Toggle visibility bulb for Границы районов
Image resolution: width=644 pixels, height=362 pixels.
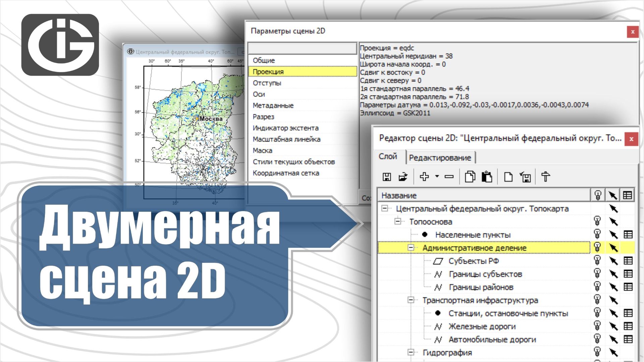tap(597, 287)
